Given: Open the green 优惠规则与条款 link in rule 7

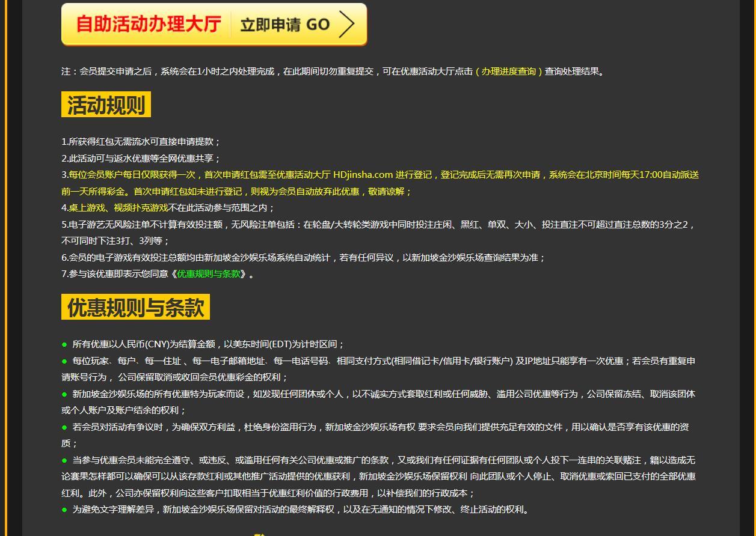Looking at the screenshot, I should [208, 274].
